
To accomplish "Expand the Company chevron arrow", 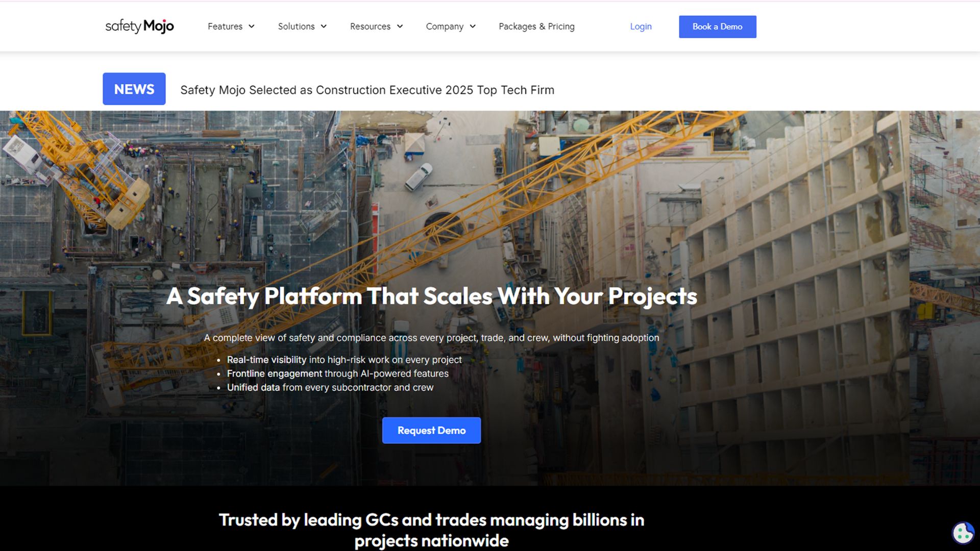I will (473, 27).
